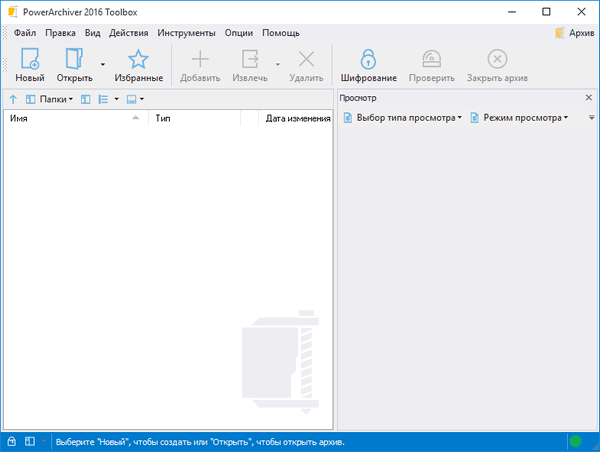Image resolution: width=600 pixels, height=452 pixels.
Task: Toggle the preview pane layout icon
Action: [86, 100]
